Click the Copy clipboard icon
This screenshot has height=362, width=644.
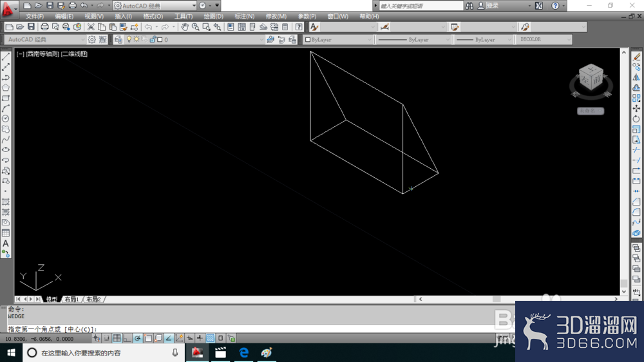coord(102,27)
